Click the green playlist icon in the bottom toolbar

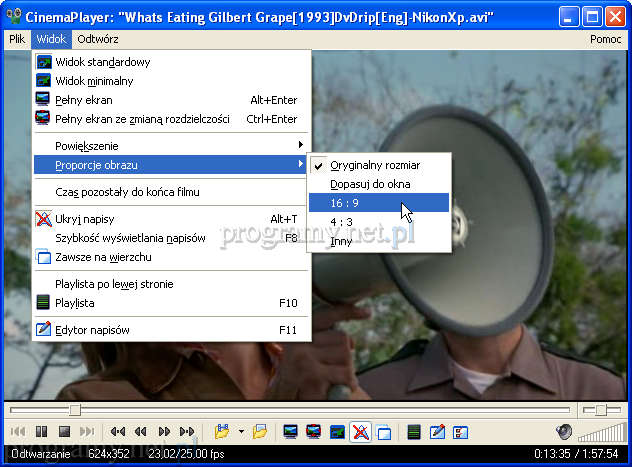[414, 432]
